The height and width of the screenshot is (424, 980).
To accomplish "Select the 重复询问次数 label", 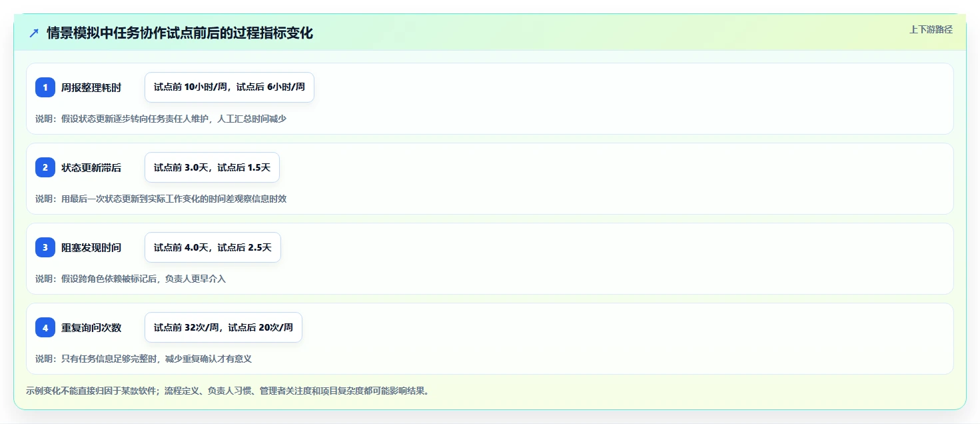I will pos(91,327).
